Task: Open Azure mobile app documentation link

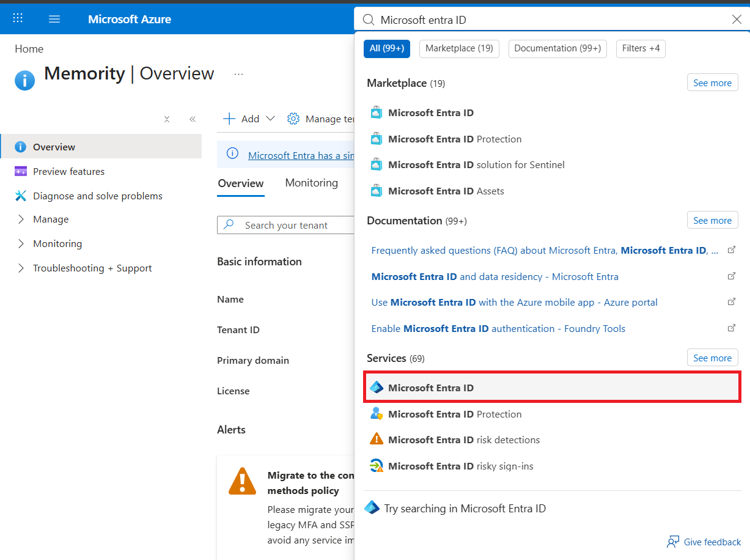Action: [x=515, y=302]
